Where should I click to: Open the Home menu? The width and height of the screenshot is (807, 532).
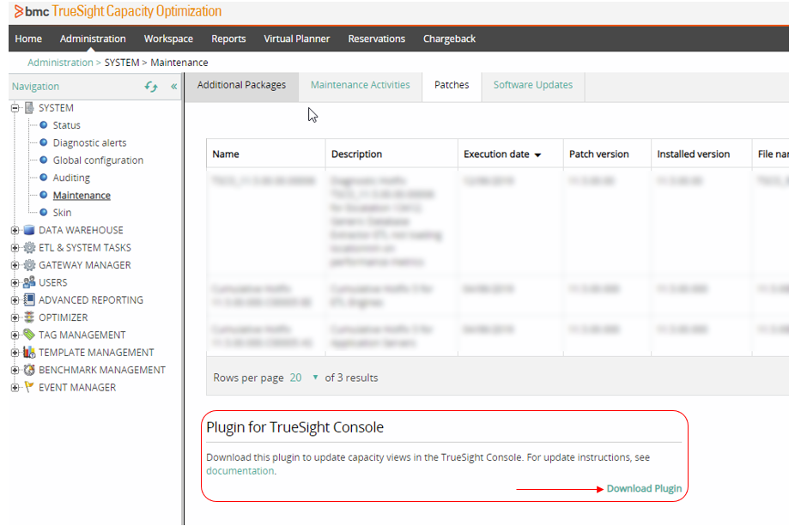pyautogui.click(x=28, y=39)
